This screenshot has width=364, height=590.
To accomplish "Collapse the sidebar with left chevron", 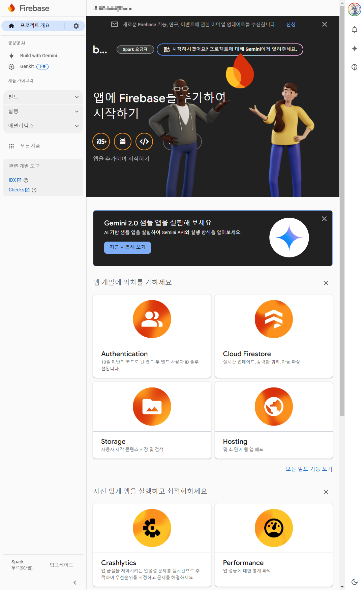I will click(x=75, y=583).
